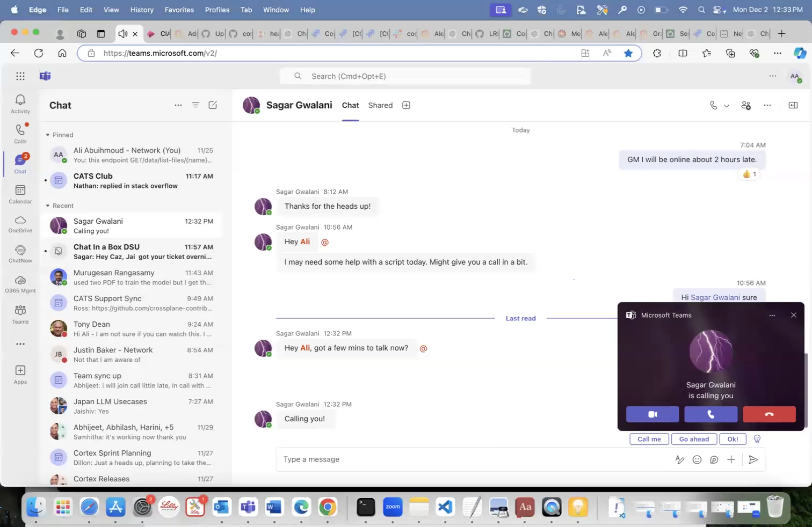This screenshot has height=527, width=812.
Task: Decline Sagar Gwalani's incoming call
Action: [x=769, y=414]
